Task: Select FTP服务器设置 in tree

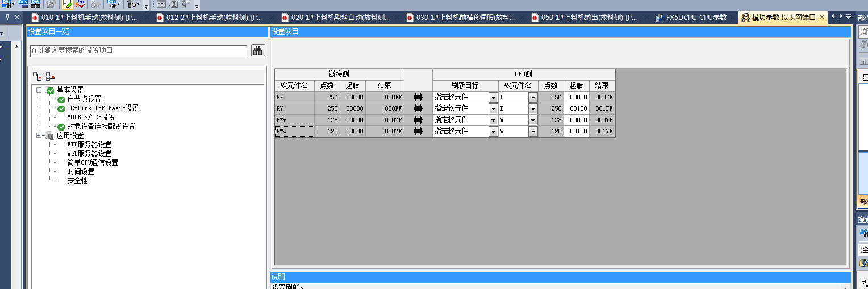Action: tap(89, 144)
